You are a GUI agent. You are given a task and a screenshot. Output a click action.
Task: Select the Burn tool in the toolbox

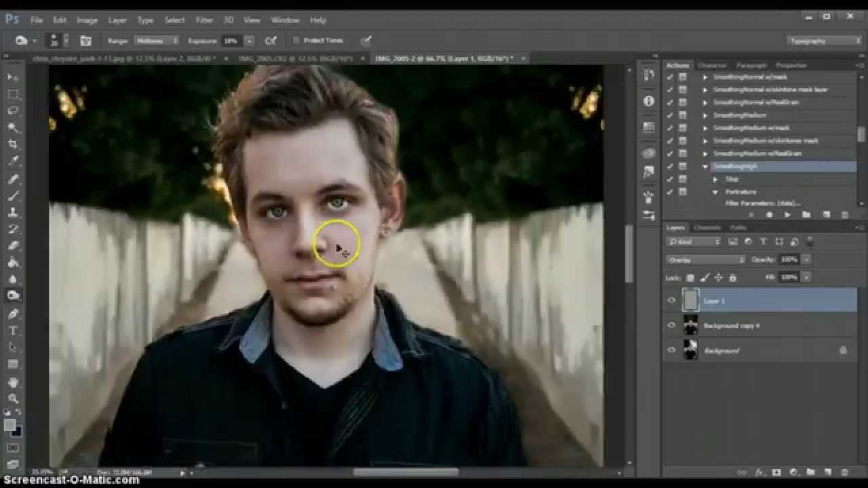(14, 296)
